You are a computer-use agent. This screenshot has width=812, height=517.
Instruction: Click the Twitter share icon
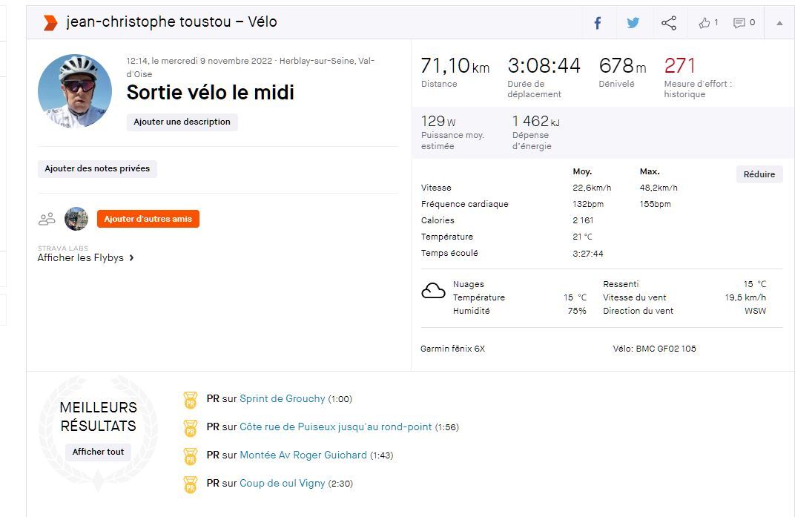coord(633,23)
